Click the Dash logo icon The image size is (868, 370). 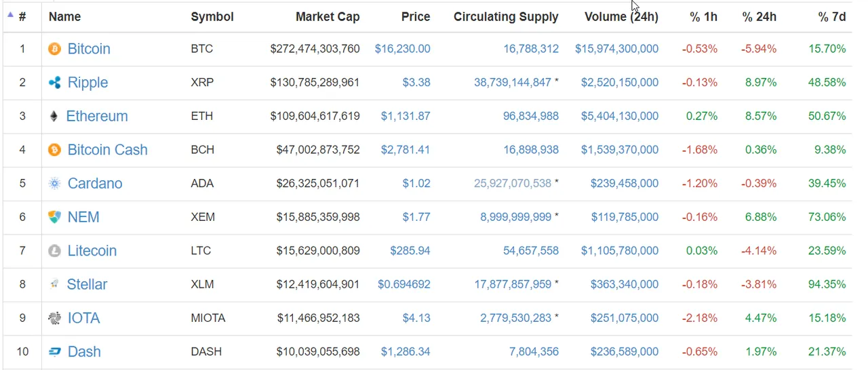click(x=54, y=352)
